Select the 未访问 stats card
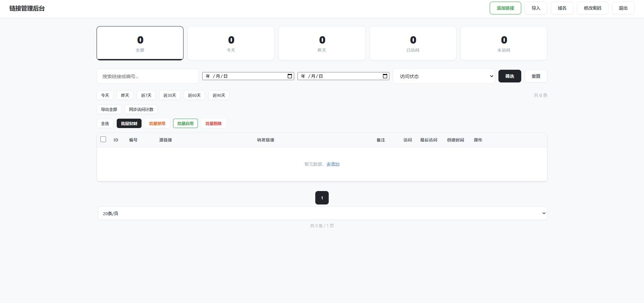Viewport: 644px width, 303px height. (504, 43)
